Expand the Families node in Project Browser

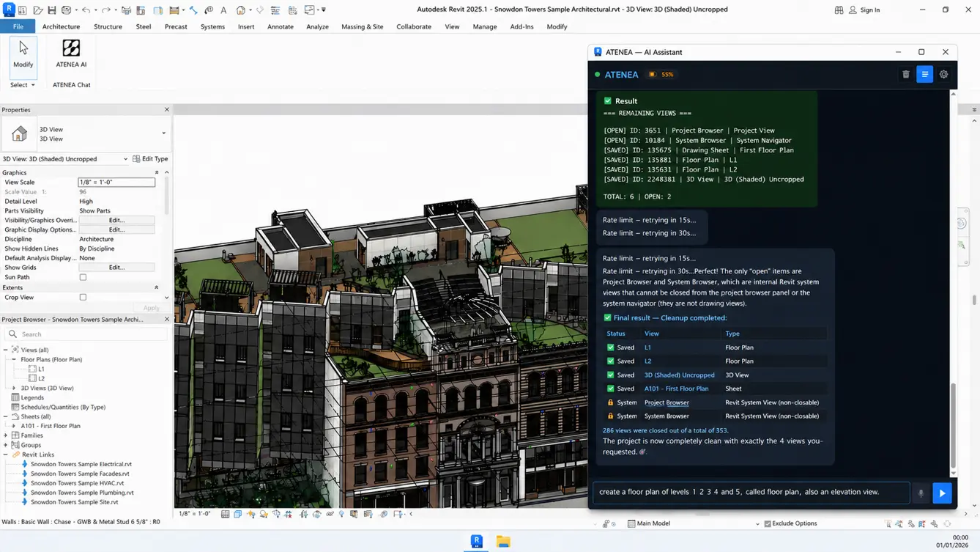pos(6,435)
